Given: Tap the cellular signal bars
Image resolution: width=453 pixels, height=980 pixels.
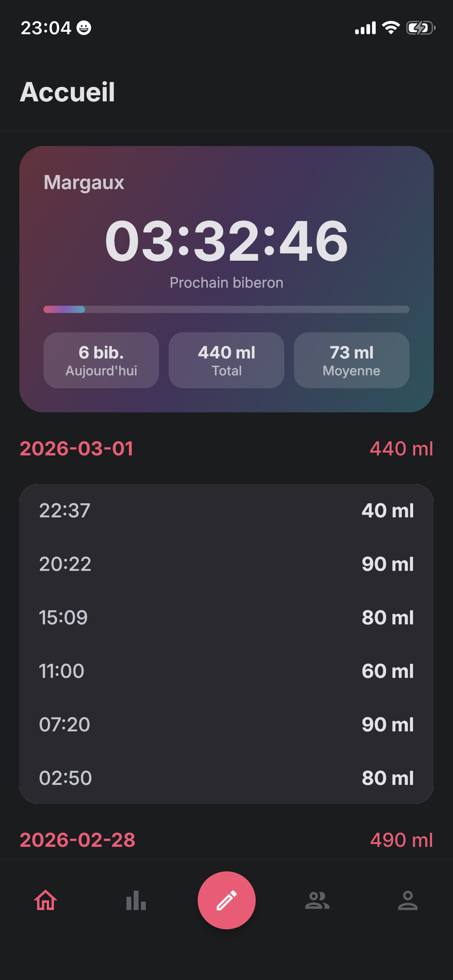Looking at the screenshot, I should [365, 28].
